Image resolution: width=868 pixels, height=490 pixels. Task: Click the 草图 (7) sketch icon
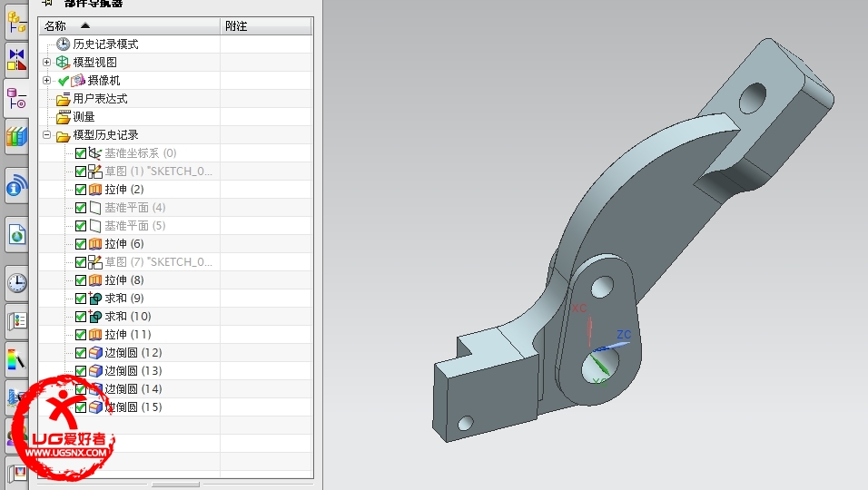pyautogui.click(x=95, y=261)
